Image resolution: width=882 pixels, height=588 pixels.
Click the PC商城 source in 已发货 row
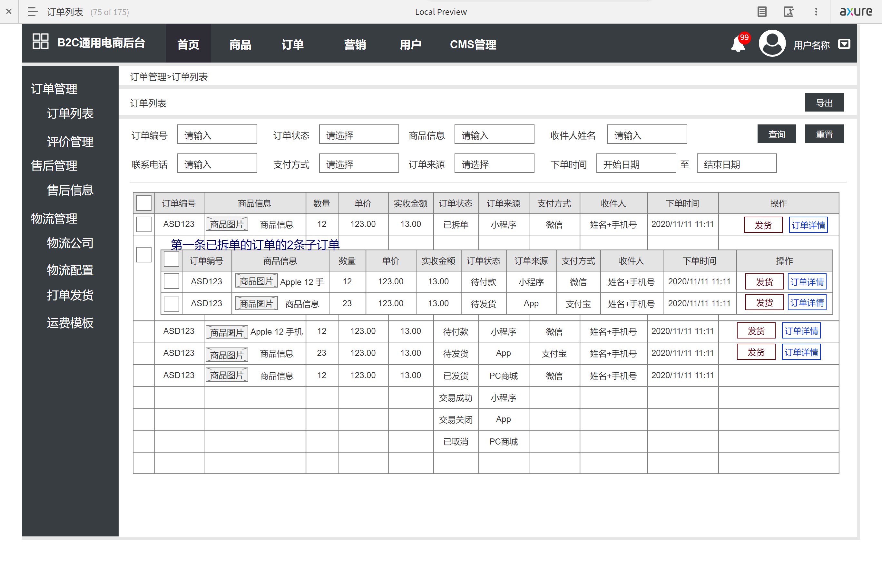click(503, 375)
